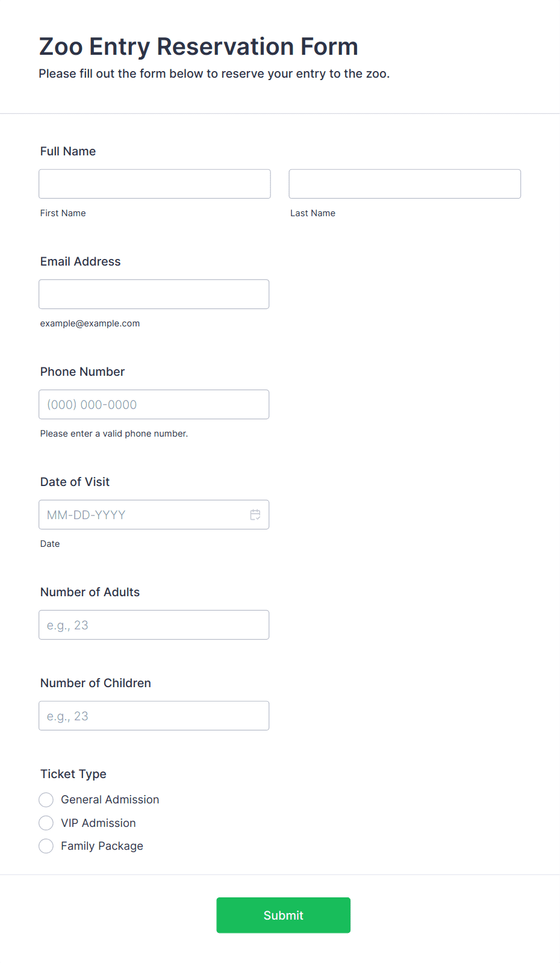Focus the Phone Number field

154,404
